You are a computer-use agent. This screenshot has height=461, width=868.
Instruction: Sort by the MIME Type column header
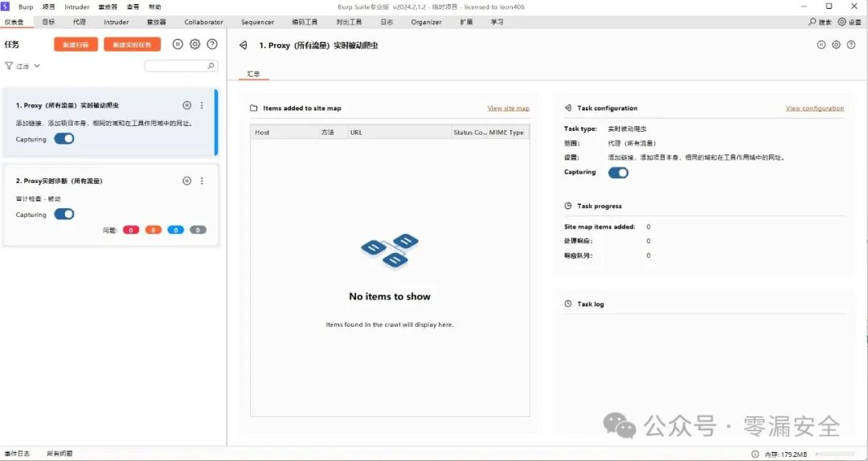[508, 133]
